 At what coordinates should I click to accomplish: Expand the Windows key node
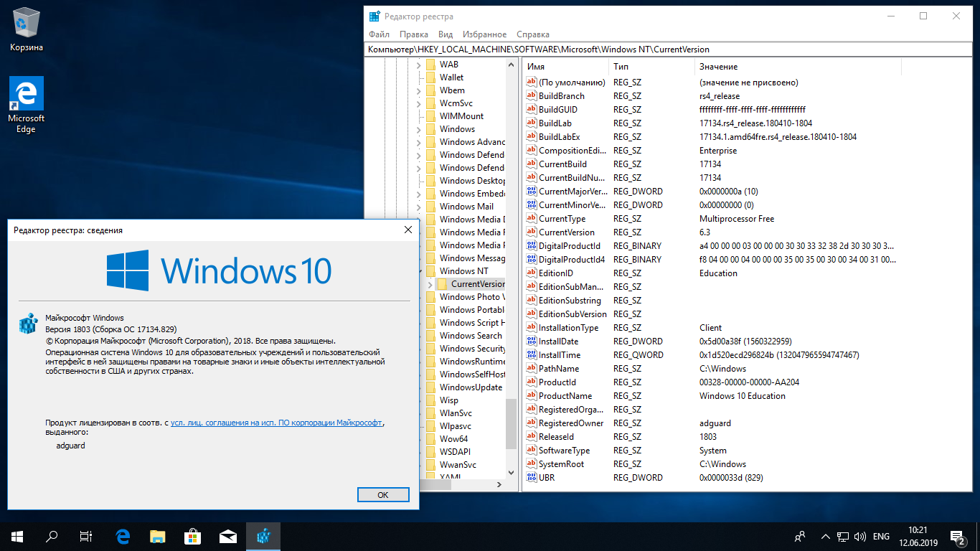click(420, 129)
